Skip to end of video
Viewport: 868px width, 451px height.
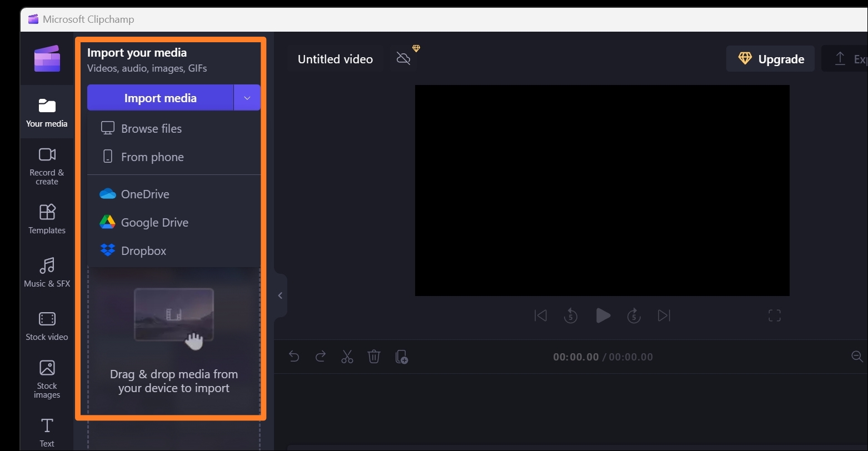pos(664,315)
